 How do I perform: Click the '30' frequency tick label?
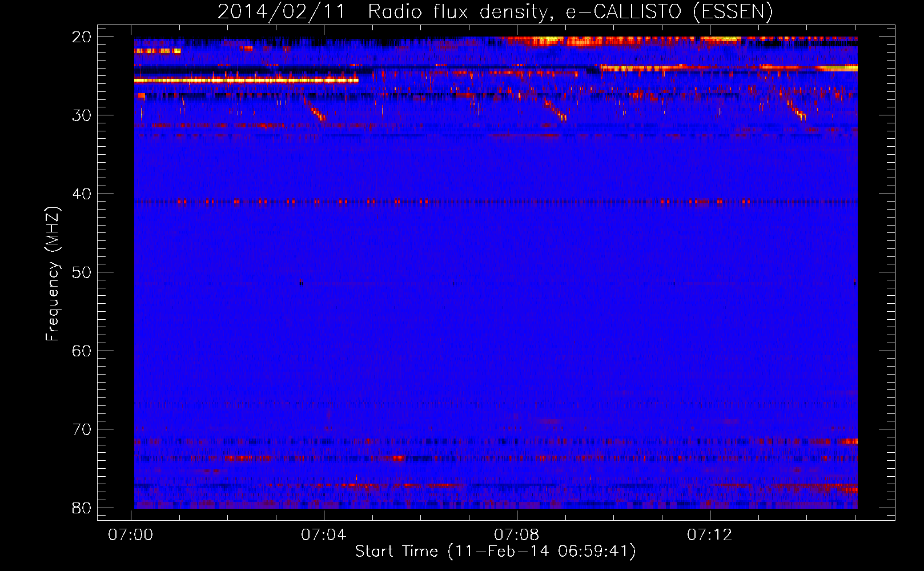point(82,115)
